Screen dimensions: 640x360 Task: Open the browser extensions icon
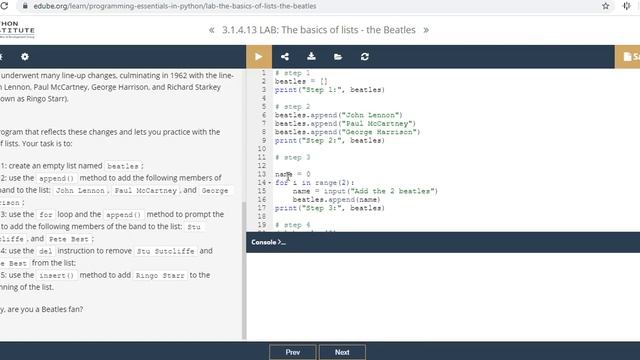click(x=627, y=6)
